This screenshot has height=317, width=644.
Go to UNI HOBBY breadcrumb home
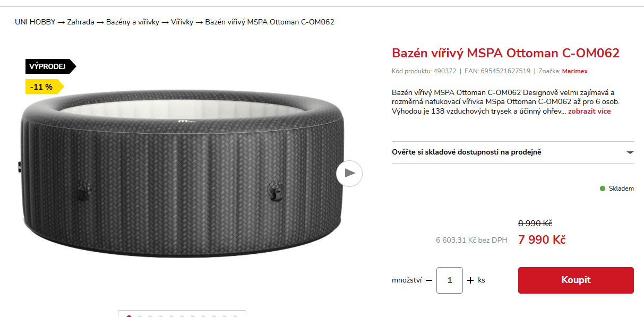[35, 22]
